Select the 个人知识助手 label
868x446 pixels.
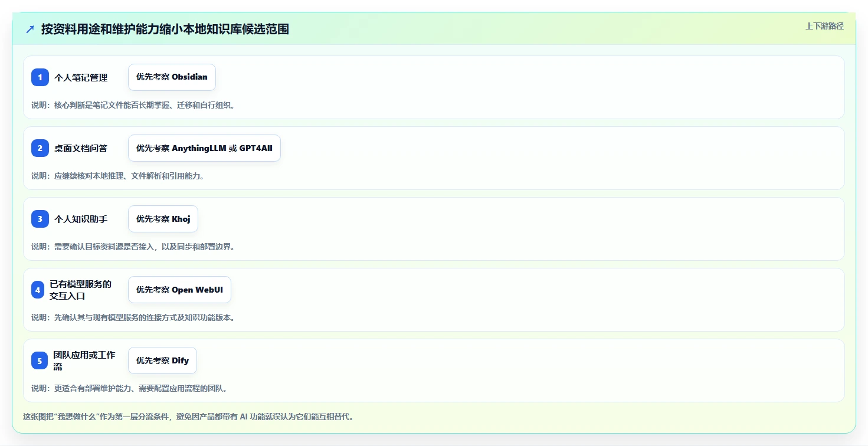point(81,219)
